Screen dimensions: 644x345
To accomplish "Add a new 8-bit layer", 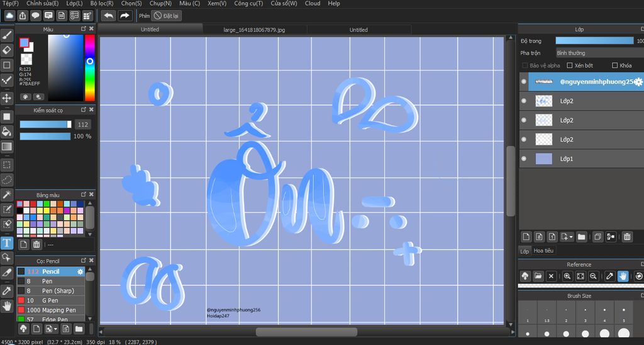I will tap(539, 237).
